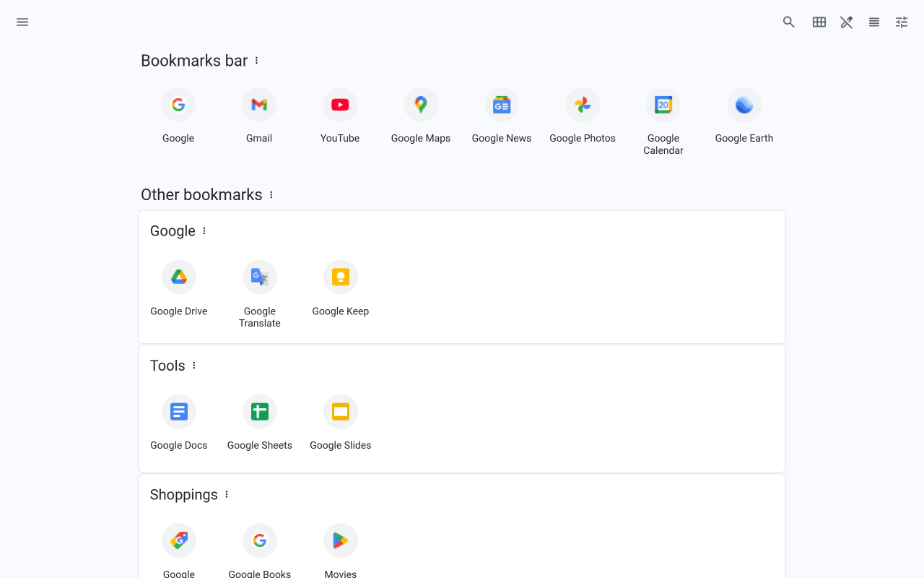Screen dimensions: 924x578
Task: Open the hamburger navigation menu
Action: (22, 22)
